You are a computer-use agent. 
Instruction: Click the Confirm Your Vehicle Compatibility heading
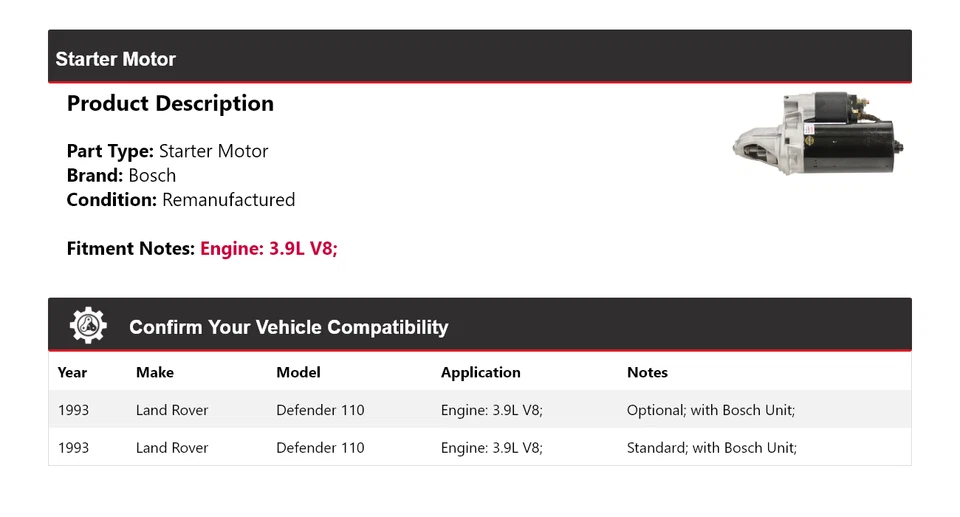coord(288,327)
